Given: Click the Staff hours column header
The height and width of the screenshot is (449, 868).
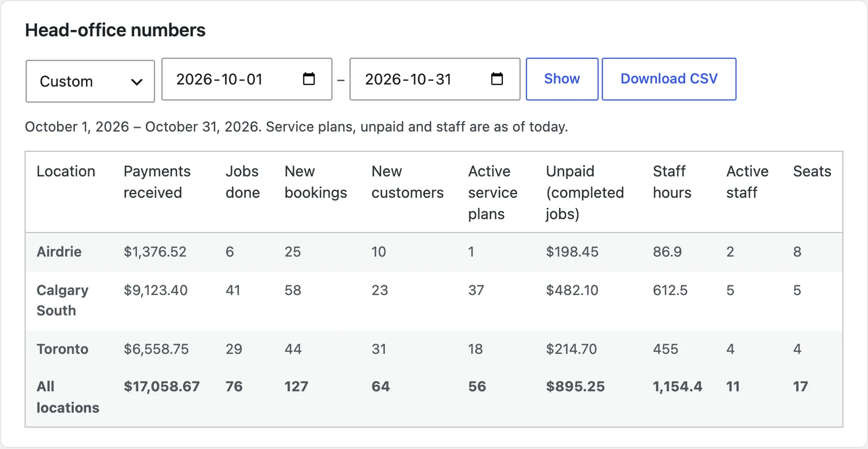Looking at the screenshot, I should point(672,182).
